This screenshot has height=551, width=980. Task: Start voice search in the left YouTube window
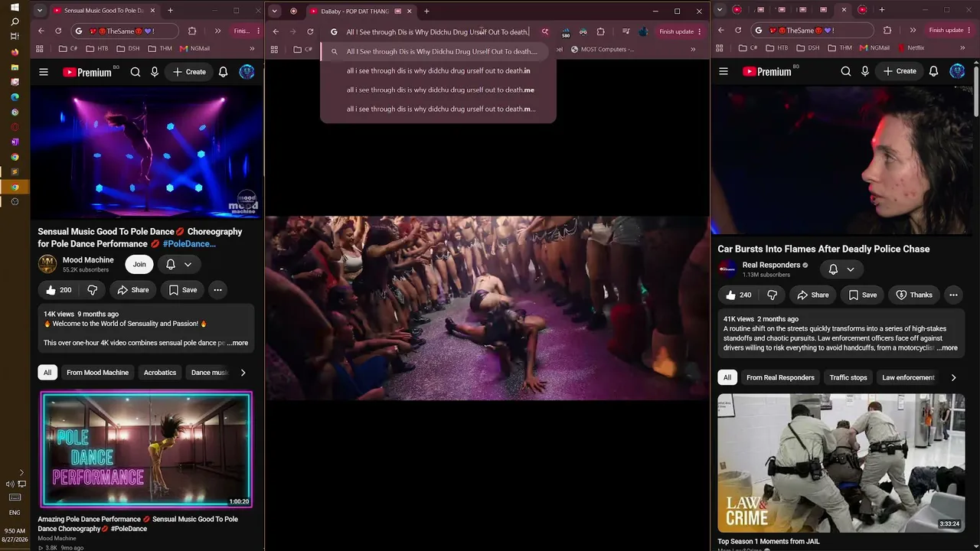click(155, 72)
